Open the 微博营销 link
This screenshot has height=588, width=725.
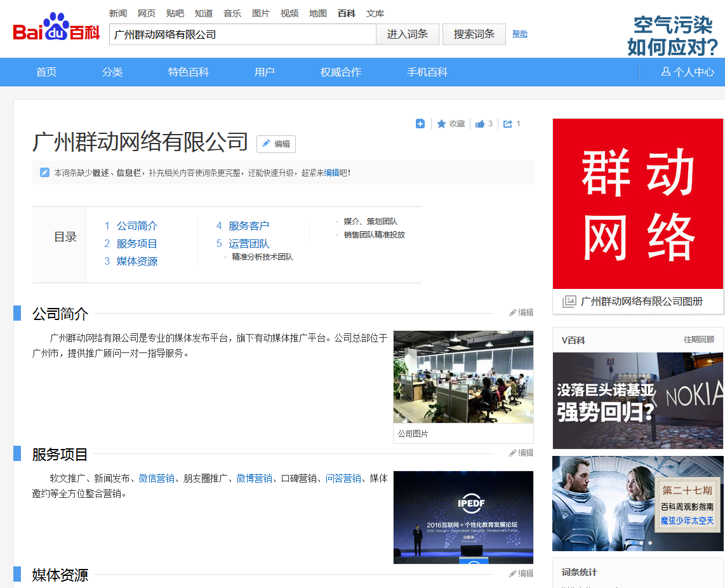point(255,478)
